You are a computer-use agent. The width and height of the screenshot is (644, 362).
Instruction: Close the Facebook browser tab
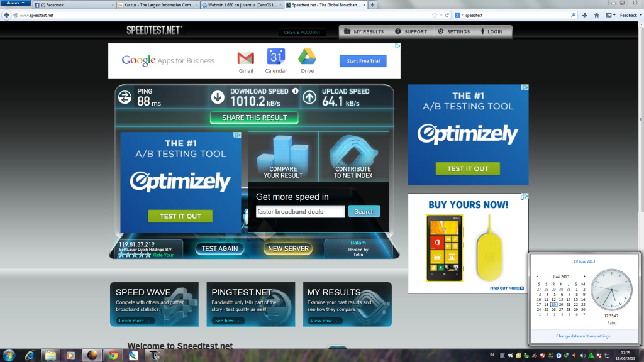113,5
